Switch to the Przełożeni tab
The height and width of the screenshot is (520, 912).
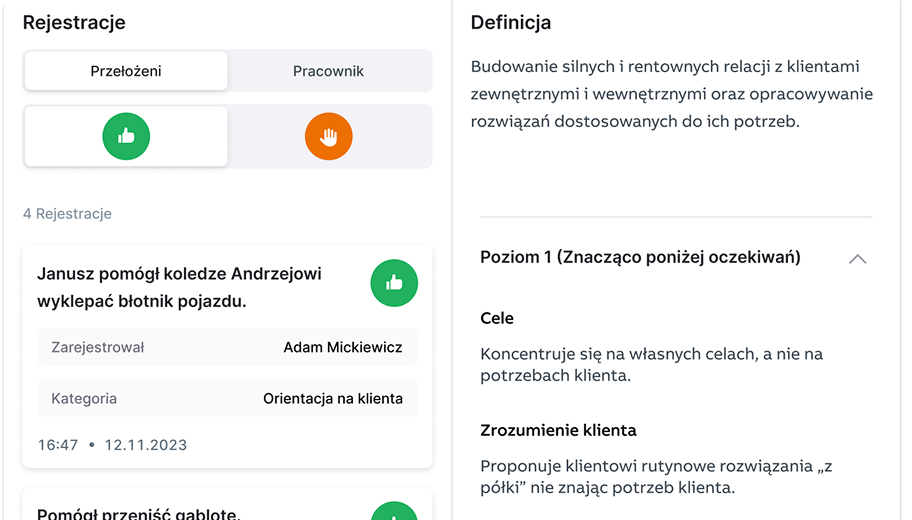[126, 71]
